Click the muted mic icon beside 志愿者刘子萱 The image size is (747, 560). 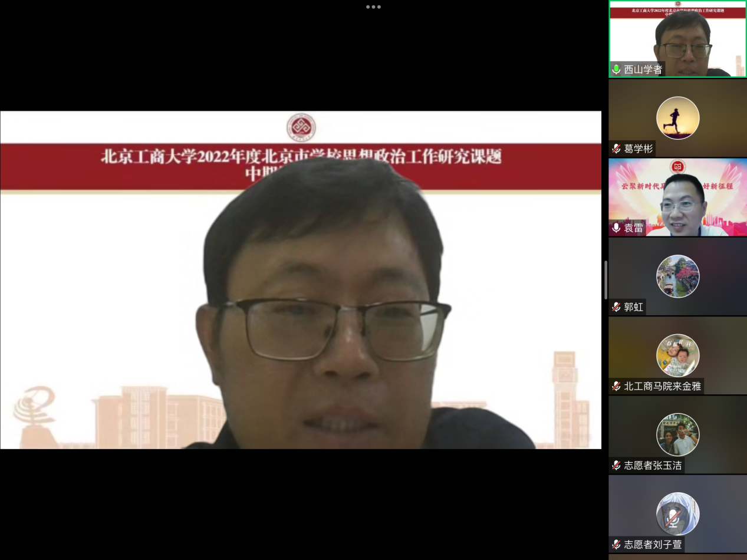(x=616, y=545)
